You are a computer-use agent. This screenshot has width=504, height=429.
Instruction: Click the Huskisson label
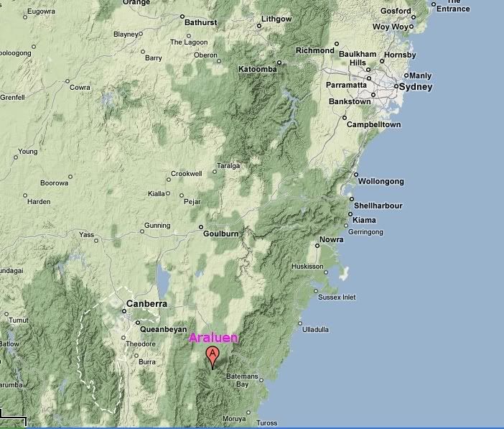(307, 267)
